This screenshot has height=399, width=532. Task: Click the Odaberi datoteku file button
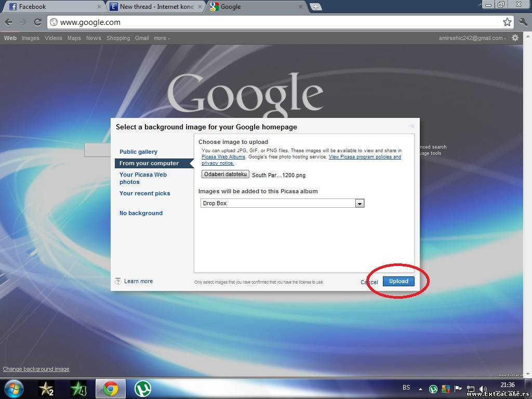225,175
